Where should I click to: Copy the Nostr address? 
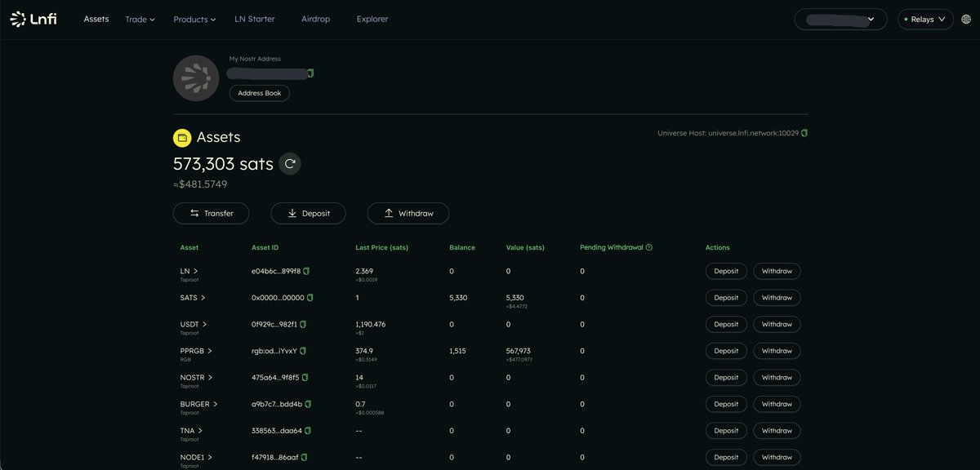pos(311,73)
